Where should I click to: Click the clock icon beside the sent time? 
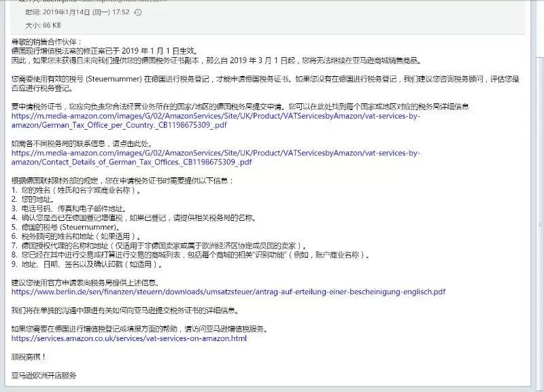138,12
